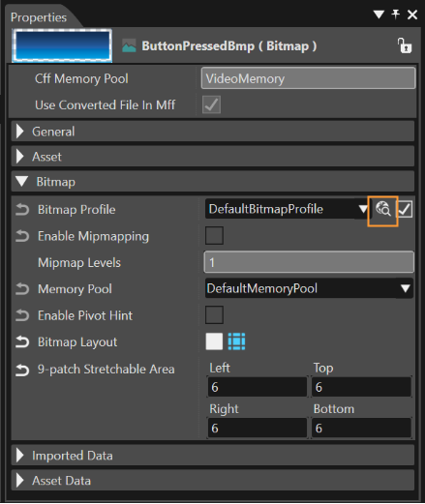This screenshot has width=425, height=504.
Task: Reset Memory Pool with its undo arrow
Action: (22, 289)
